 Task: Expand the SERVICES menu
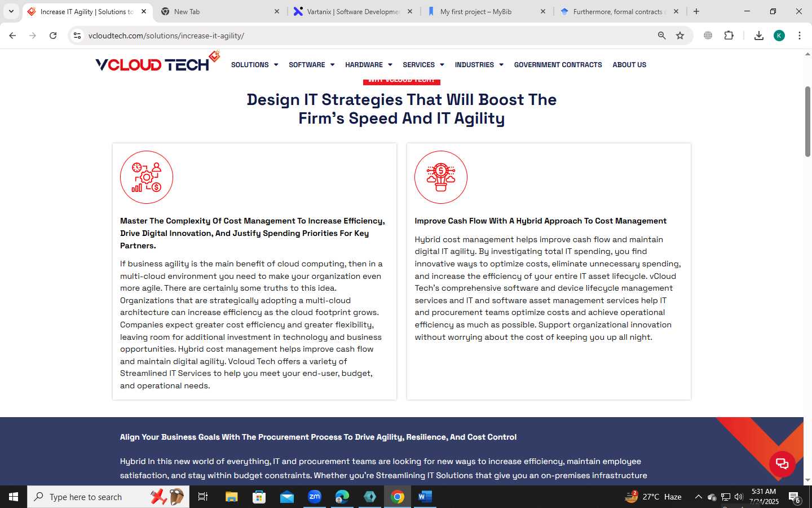(423, 65)
